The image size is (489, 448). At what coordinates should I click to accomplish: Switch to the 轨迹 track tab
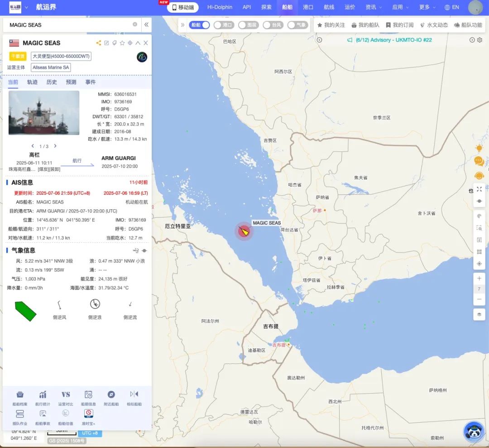[33, 82]
